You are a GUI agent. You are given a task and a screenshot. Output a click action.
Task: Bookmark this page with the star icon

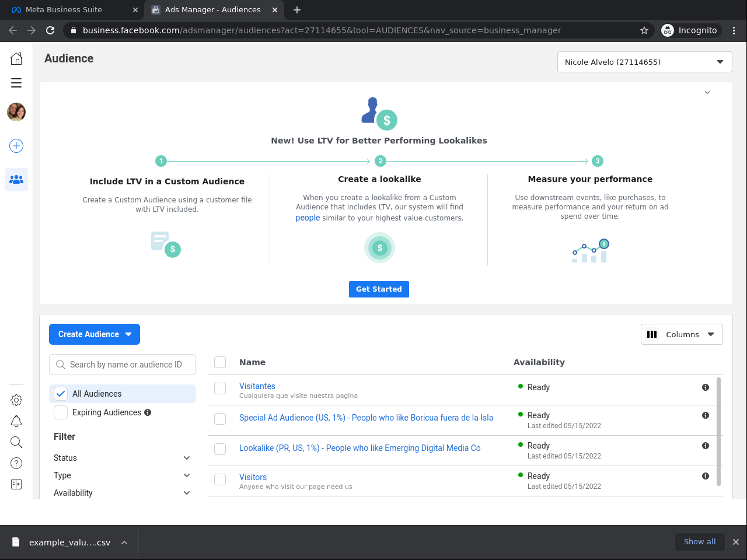(x=644, y=30)
